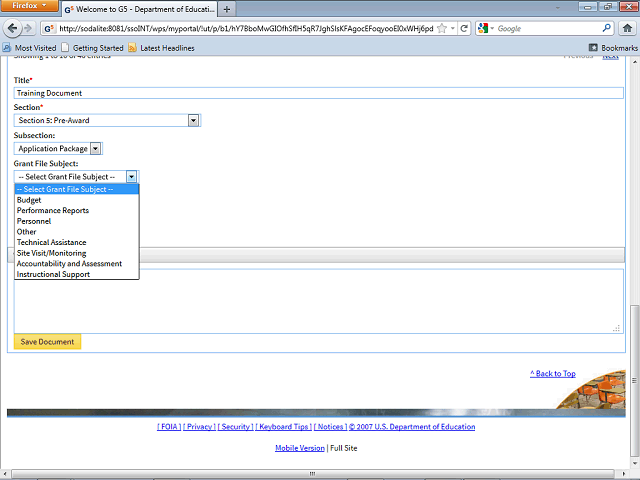Screen dimensions: 640x480
Task: Select Other in the subject list
Action: tap(77, 232)
